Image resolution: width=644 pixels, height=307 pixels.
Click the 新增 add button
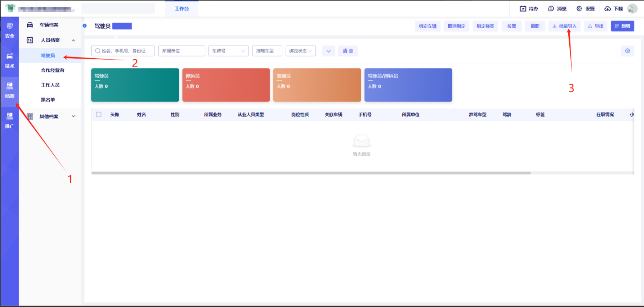point(622,26)
